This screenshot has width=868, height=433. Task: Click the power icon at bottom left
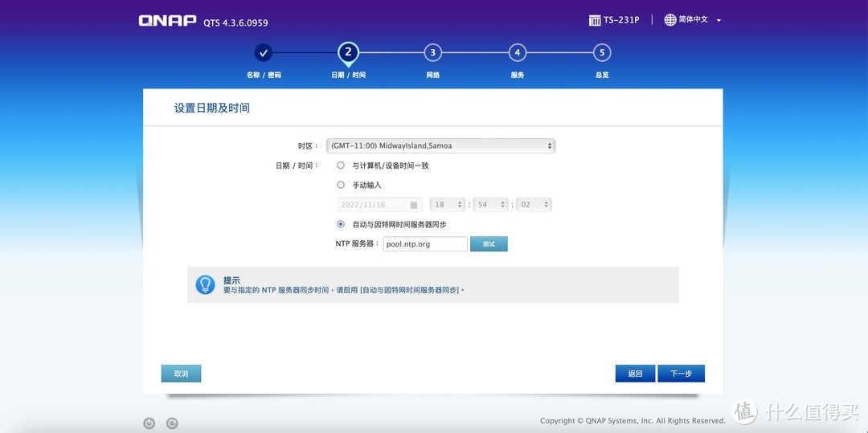tap(149, 423)
